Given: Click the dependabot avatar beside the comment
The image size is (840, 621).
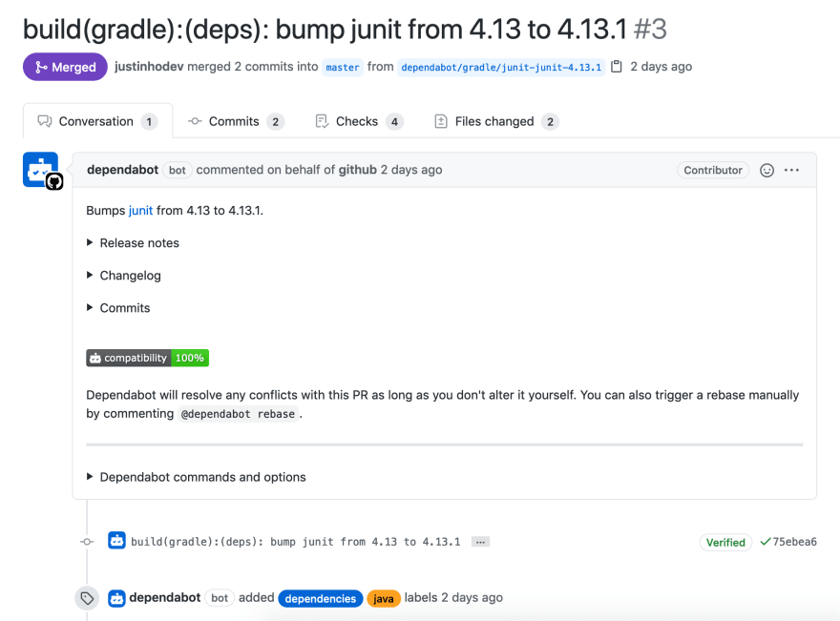Looking at the screenshot, I should click(42, 171).
